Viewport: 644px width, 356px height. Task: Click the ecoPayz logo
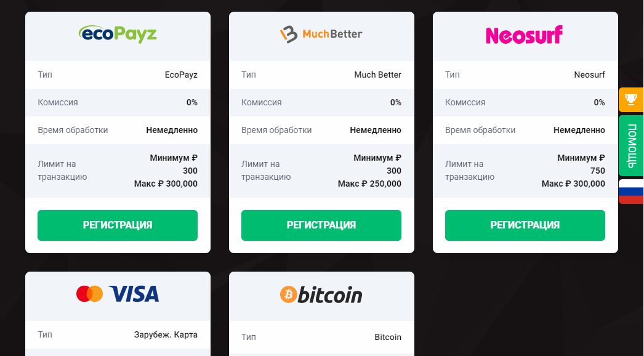[118, 34]
